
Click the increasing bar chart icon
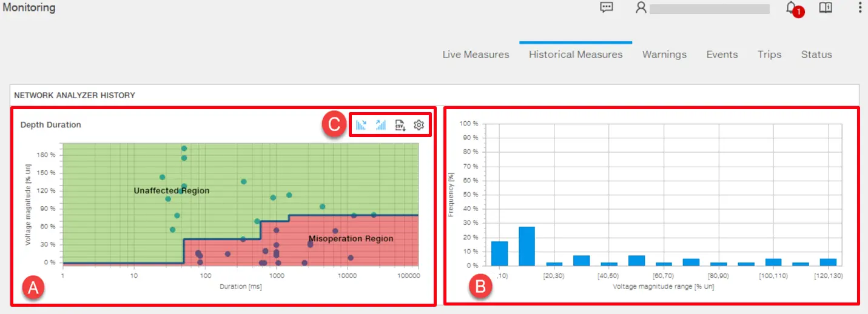click(381, 125)
